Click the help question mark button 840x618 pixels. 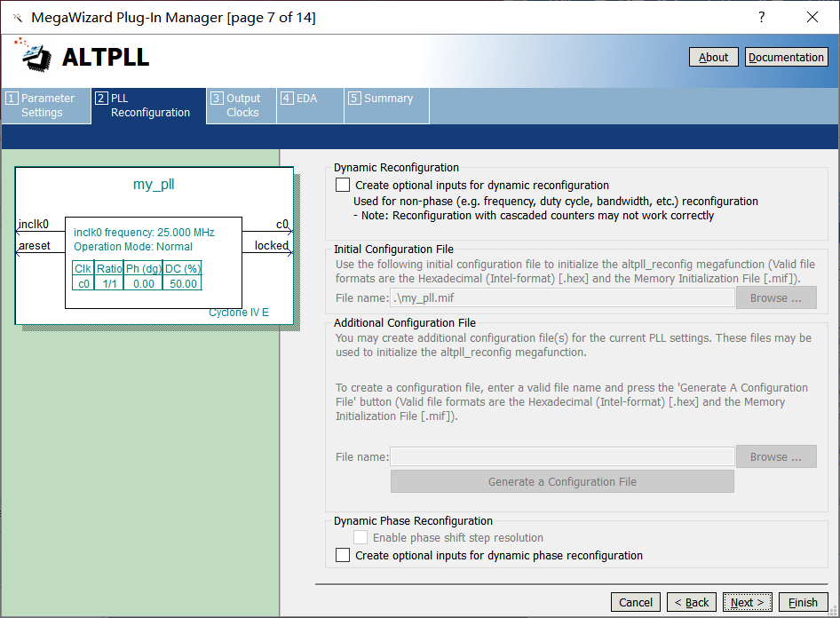click(761, 18)
